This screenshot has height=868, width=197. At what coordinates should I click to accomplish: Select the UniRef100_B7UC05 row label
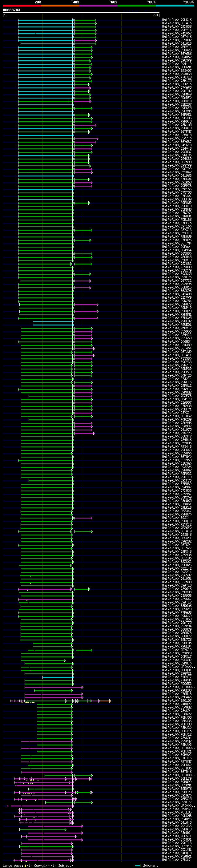click(x=177, y=318)
